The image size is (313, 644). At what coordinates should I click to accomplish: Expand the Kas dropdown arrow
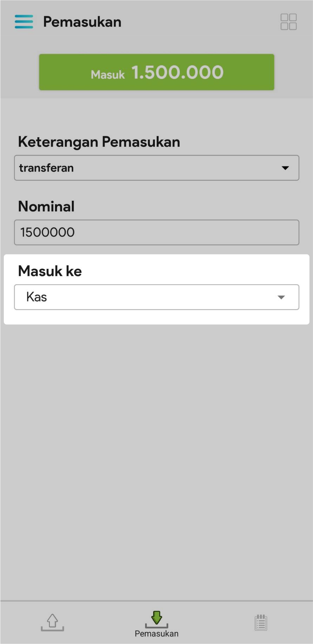pyautogui.click(x=281, y=297)
